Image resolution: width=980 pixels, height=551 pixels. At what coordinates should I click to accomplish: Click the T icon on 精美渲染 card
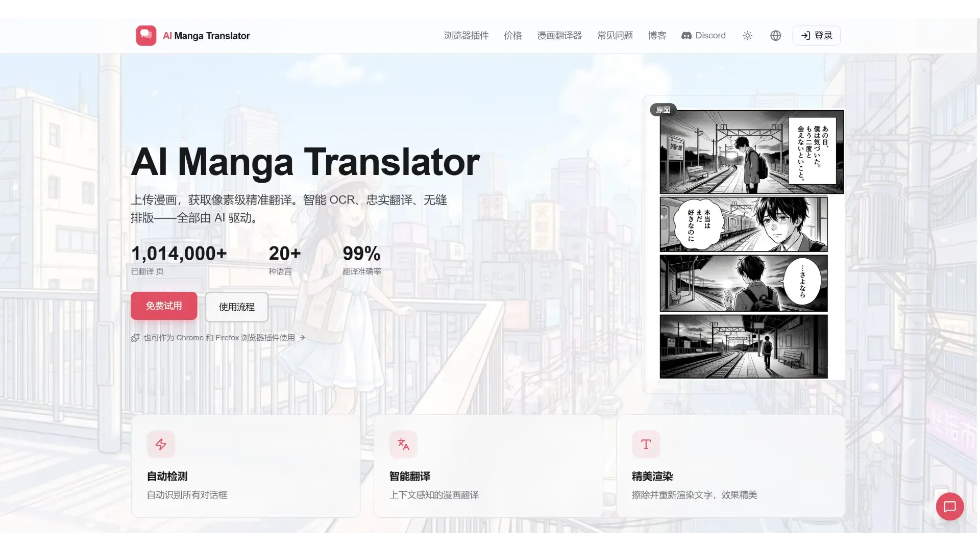coord(646,444)
